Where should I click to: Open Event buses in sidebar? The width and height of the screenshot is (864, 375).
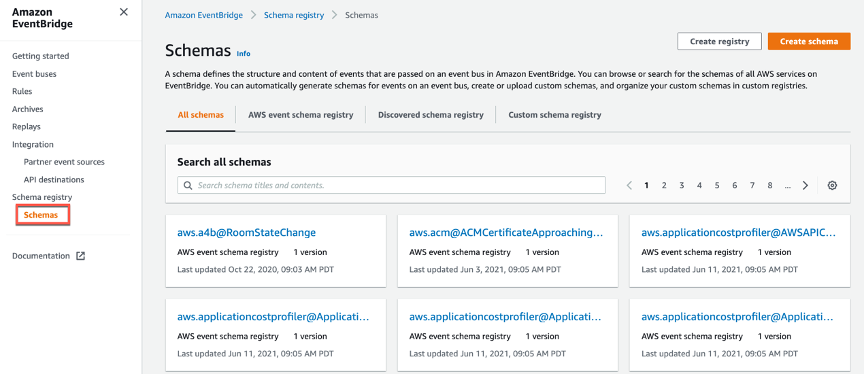pyautogui.click(x=34, y=74)
